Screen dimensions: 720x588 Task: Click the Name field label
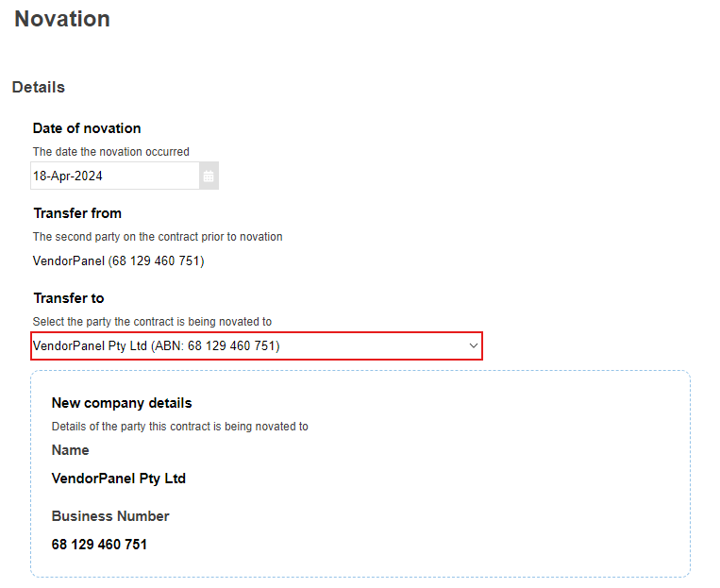coord(71,450)
